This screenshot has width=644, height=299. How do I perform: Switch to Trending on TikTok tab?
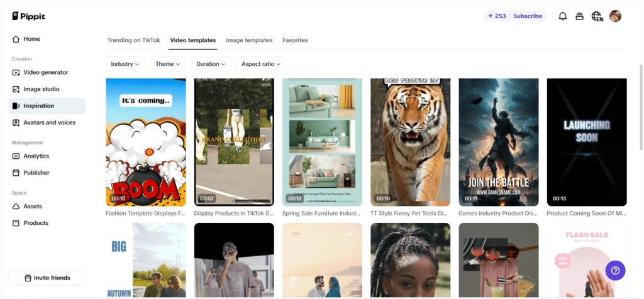click(134, 40)
